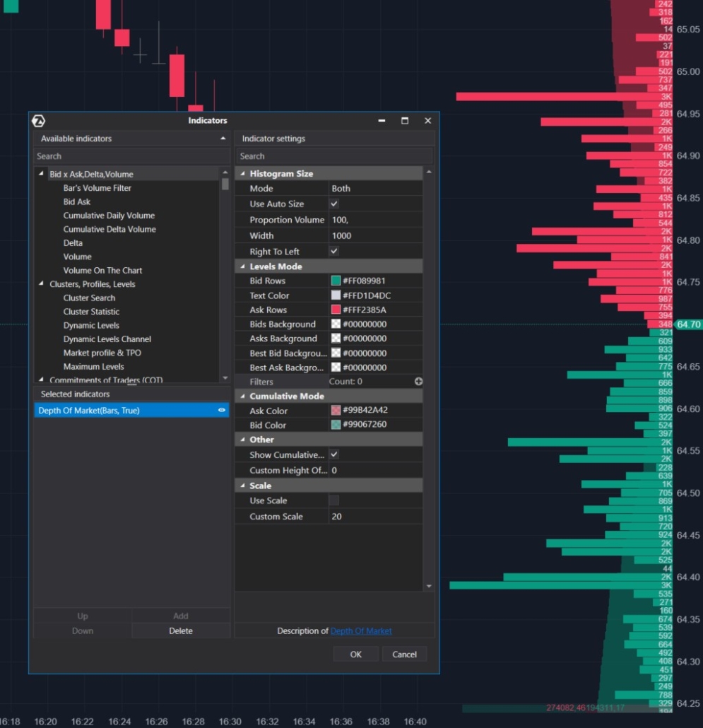Open the Mode dropdown set to Both
The image size is (703, 728).
coord(374,188)
